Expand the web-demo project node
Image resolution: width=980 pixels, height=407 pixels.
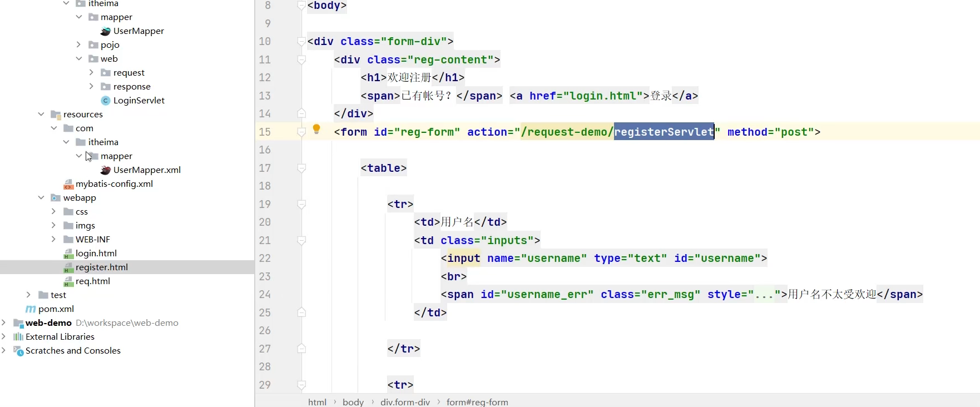click(x=4, y=322)
